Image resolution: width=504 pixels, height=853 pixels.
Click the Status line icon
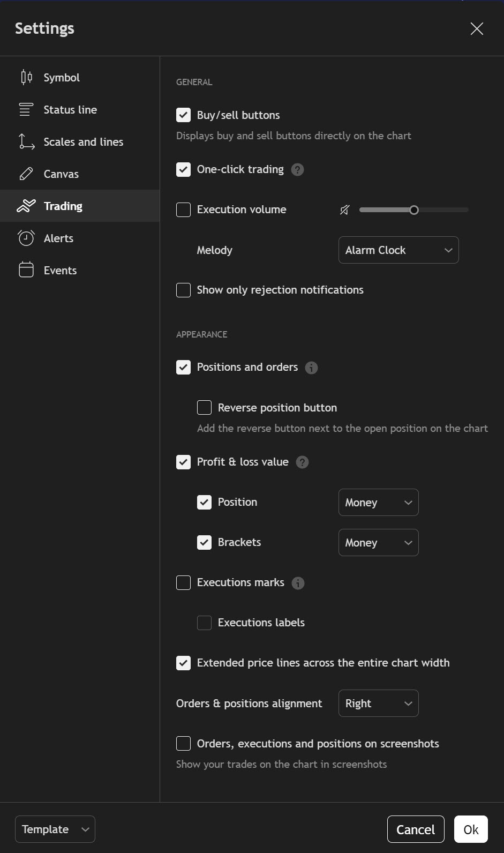(26, 110)
